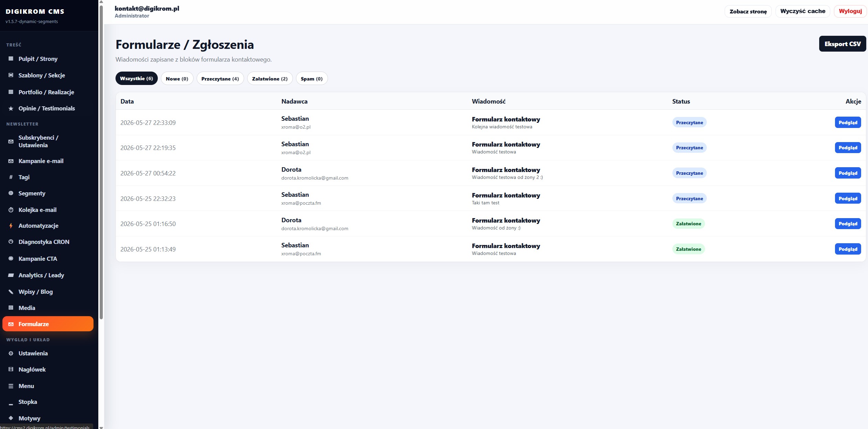Click Zobacz stronę button
The image size is (868, 429).
pos(748,11)
